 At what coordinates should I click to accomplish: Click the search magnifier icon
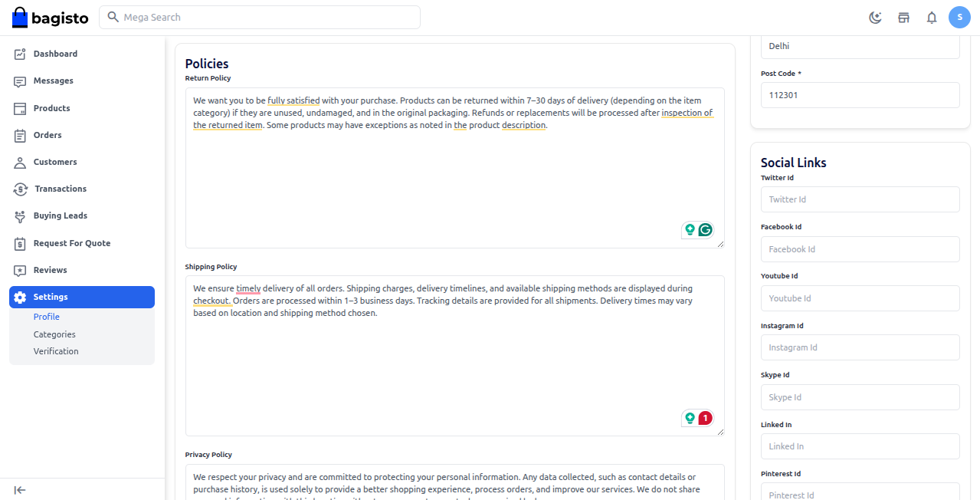(x=113, y=17)
